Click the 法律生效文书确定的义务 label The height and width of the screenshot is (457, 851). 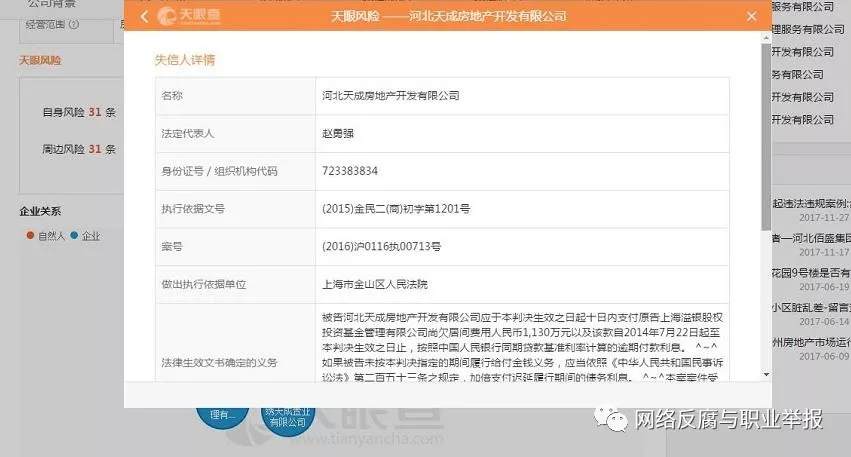(x=219, y=363)
